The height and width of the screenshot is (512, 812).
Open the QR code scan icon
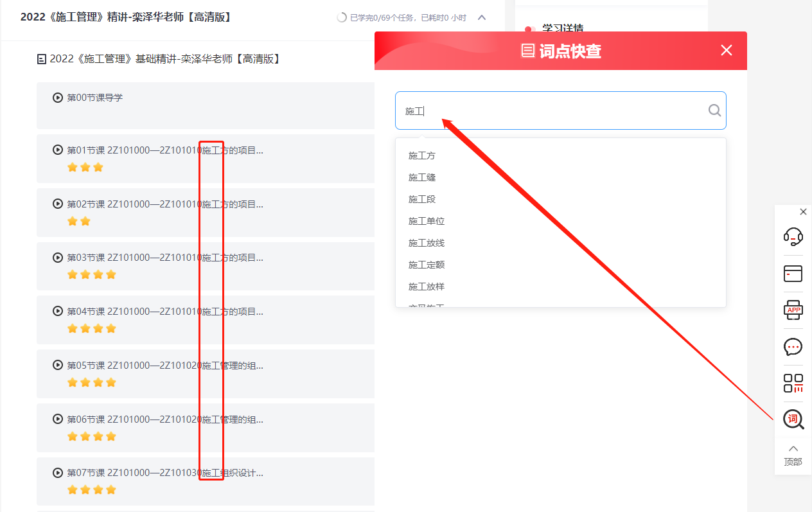pyautogui.click(x=793, y=384)
